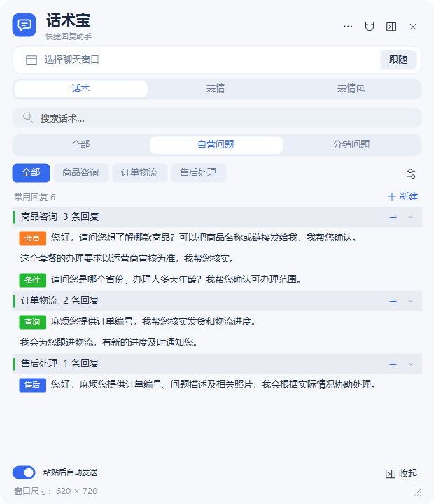Viewport: 434px width, 504px height.
Task: Click the orange 会员 tag
Action: [x=32, y=238]
